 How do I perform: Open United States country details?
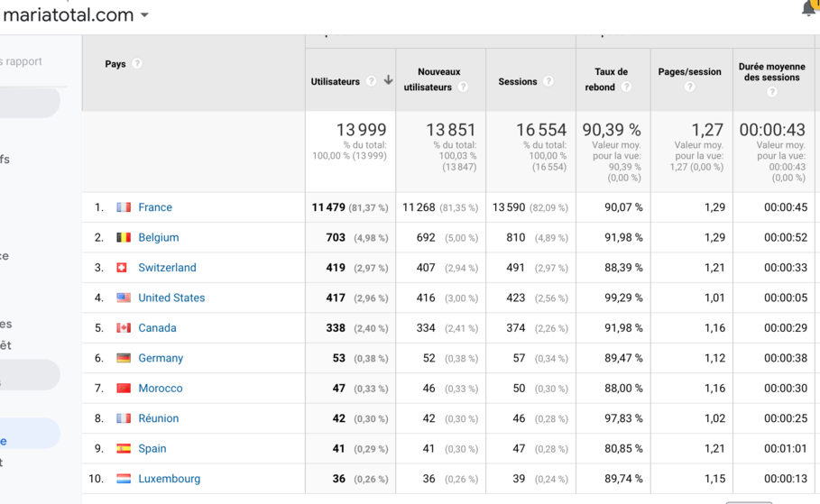[x=171, y=298]
